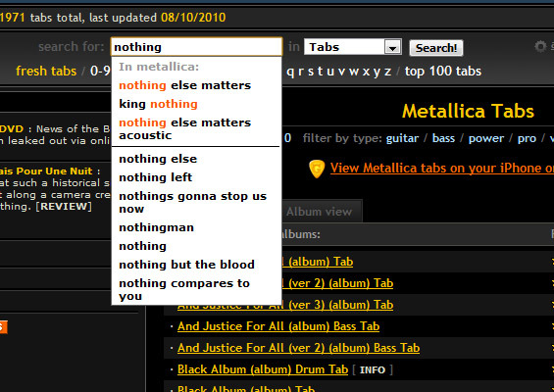This screenshot has height=392, width=554.
Task: Click the gear settings icon beside Search
Action: pos(540,46)
